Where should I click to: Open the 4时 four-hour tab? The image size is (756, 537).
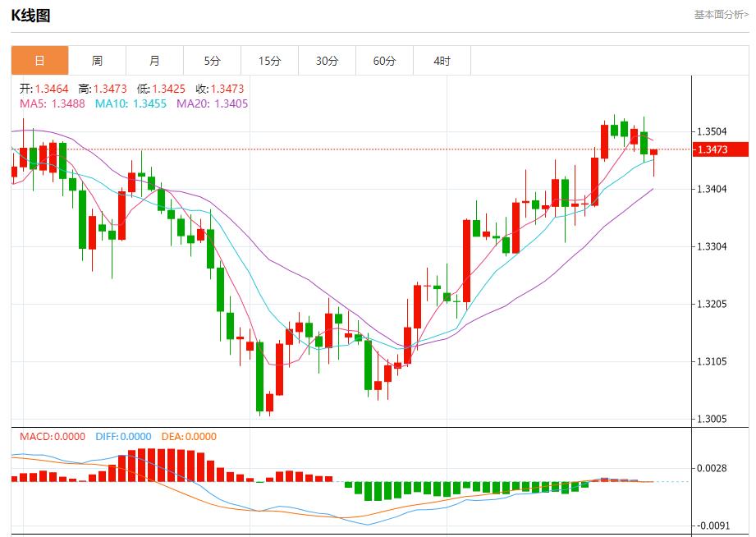(442, 61)
